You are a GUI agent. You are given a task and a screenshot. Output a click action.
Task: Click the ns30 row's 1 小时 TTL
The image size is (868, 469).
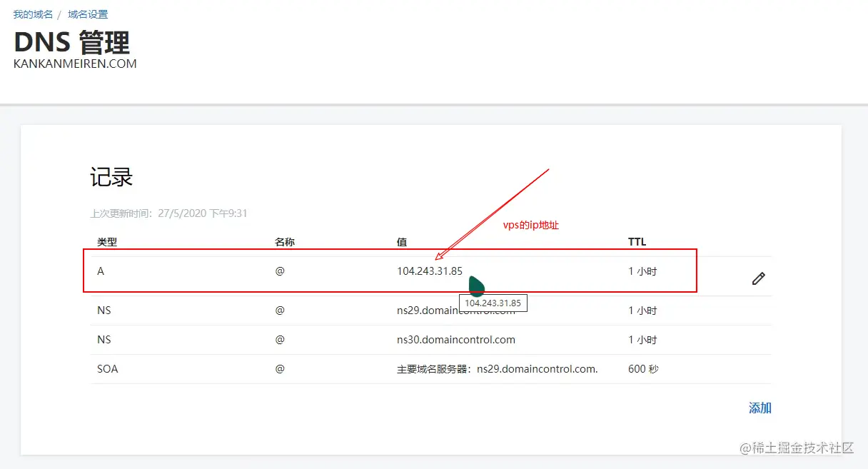pyautogui.click(x=642, y=340)
